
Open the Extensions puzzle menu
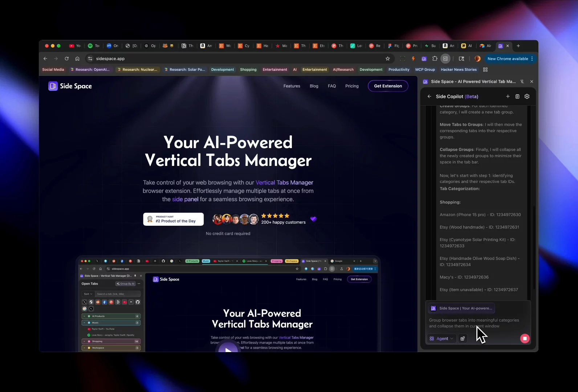[x=435, y=58]
